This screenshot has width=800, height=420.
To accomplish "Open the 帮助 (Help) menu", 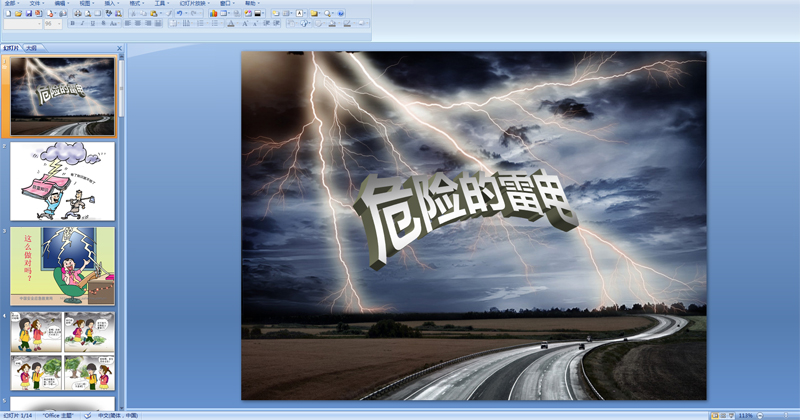I will pyautogui.click(x=252, y=3).
